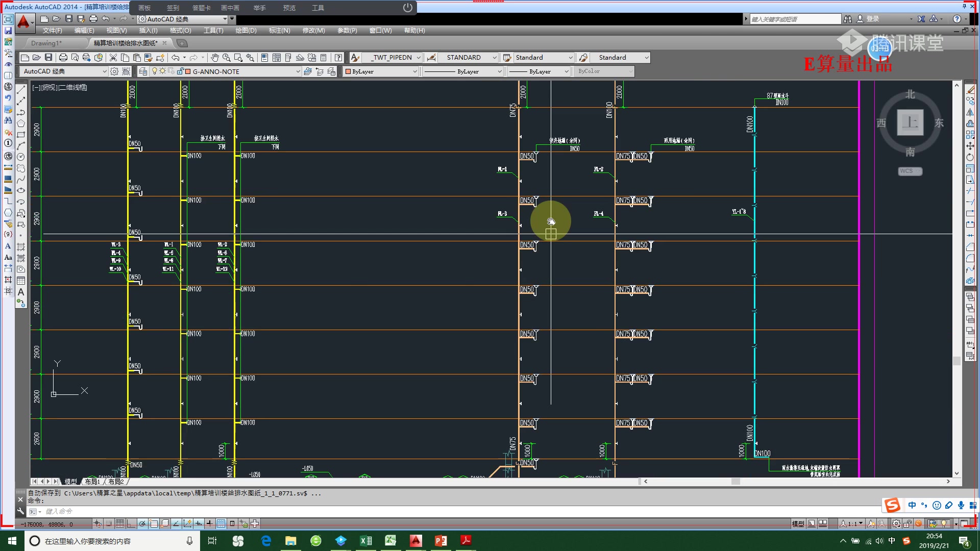Open the 绘图(D) menu
This screenshot has width=980, height=551.
point(246,31)
